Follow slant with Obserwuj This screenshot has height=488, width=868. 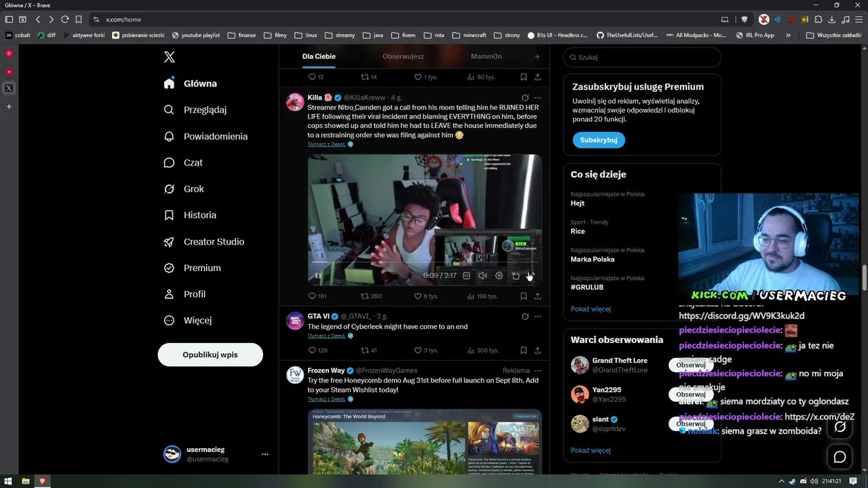click(x=690, y=424)
